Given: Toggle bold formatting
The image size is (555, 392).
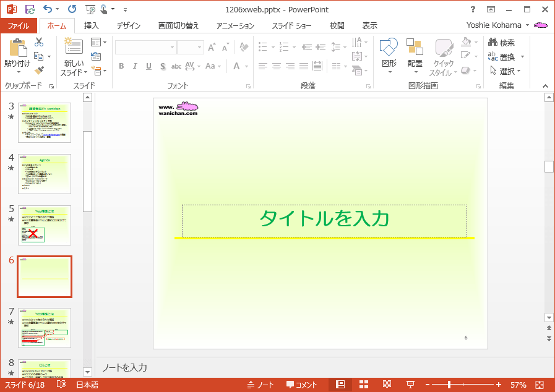Looking at the screenshot, I should tap(121, 66).
